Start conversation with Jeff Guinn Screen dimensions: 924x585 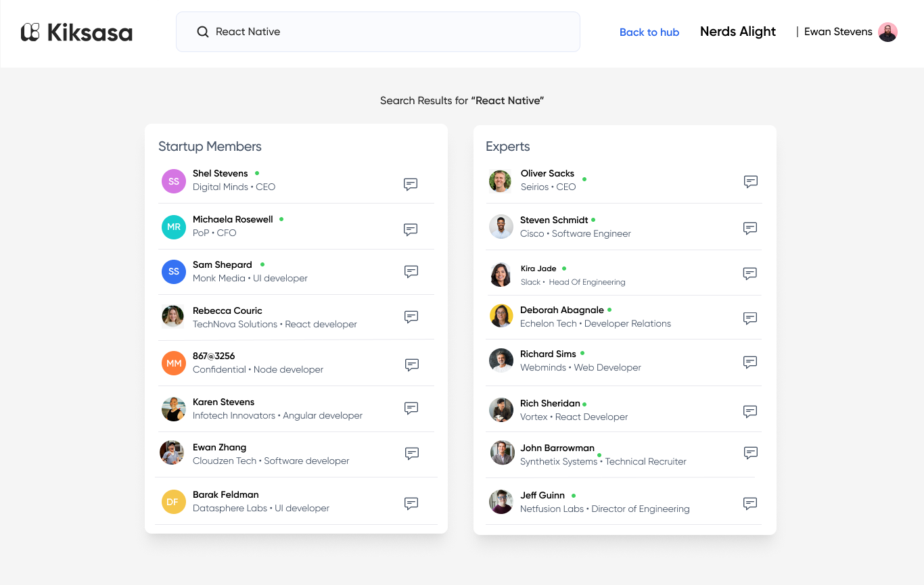click(x=749, y=503)
